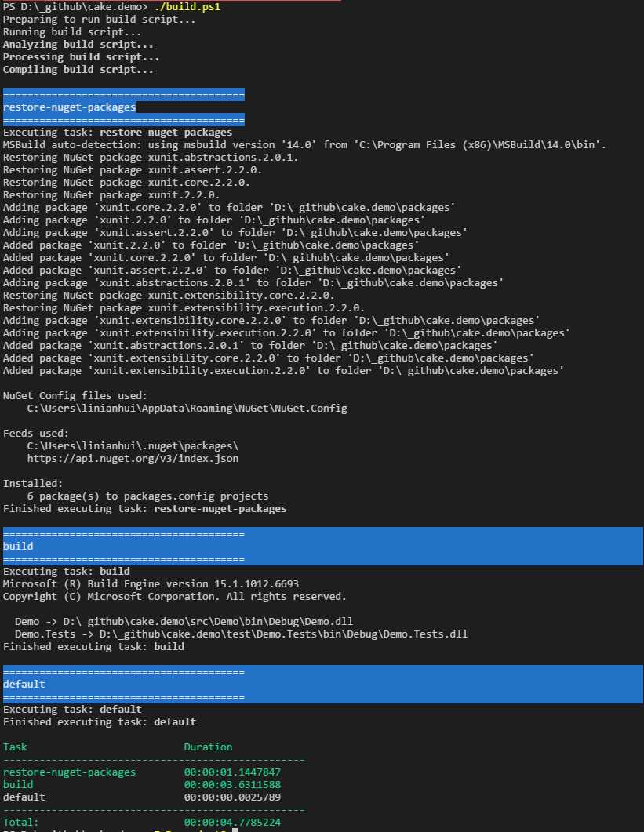644x832 pixels.
Task: Click the Demo.Tests.dll output path line
Action: click(x=241, y=634)
